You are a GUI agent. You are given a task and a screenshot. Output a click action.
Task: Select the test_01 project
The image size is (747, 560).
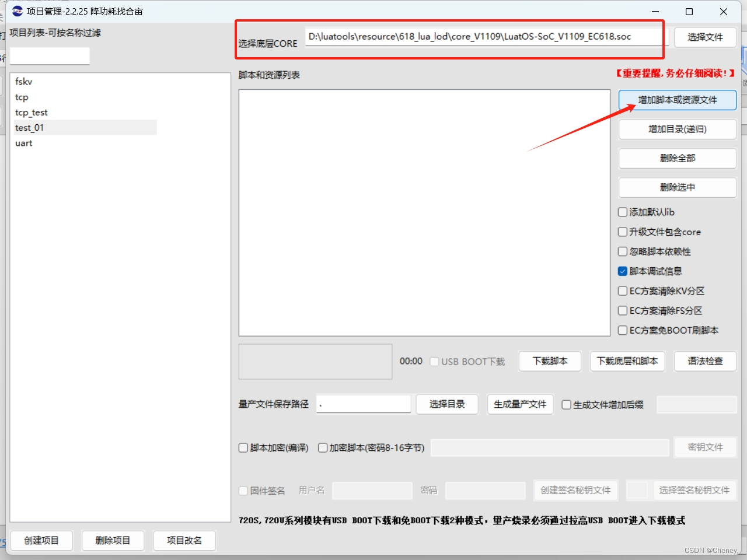[x=85, y=128]
